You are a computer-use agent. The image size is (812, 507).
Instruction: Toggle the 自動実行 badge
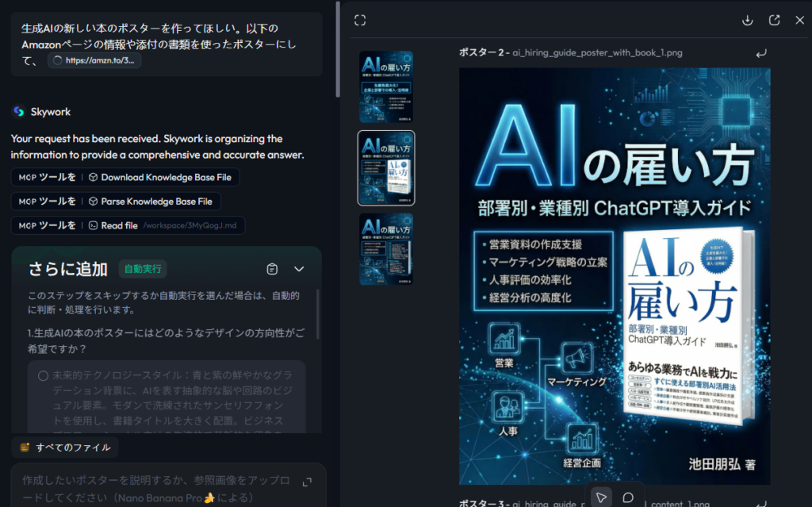click(x=143, y=269)
